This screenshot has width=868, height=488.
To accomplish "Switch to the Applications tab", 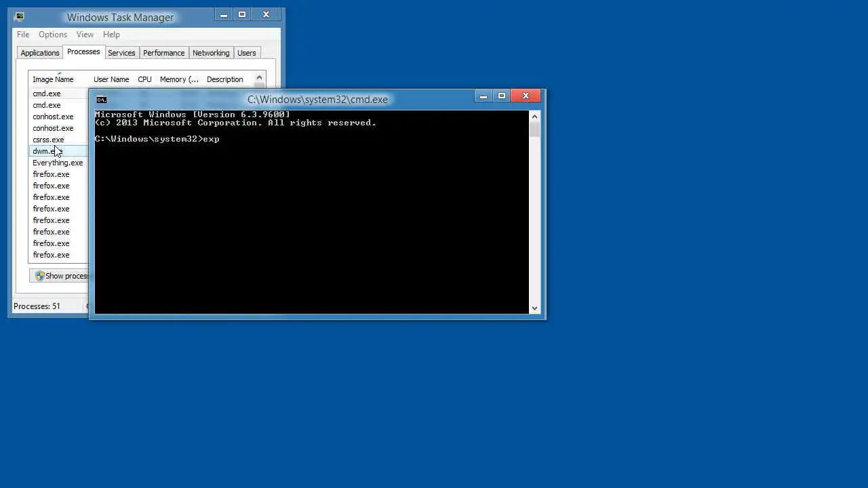I will 40,53.
